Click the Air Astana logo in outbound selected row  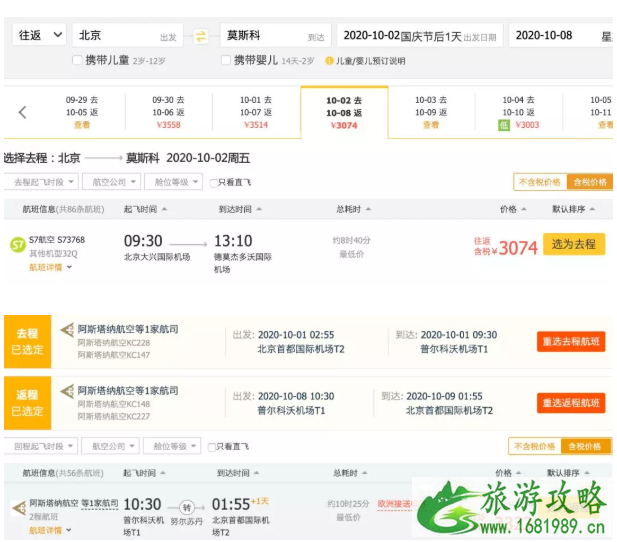pyautogui.click(x=67, y=329)
